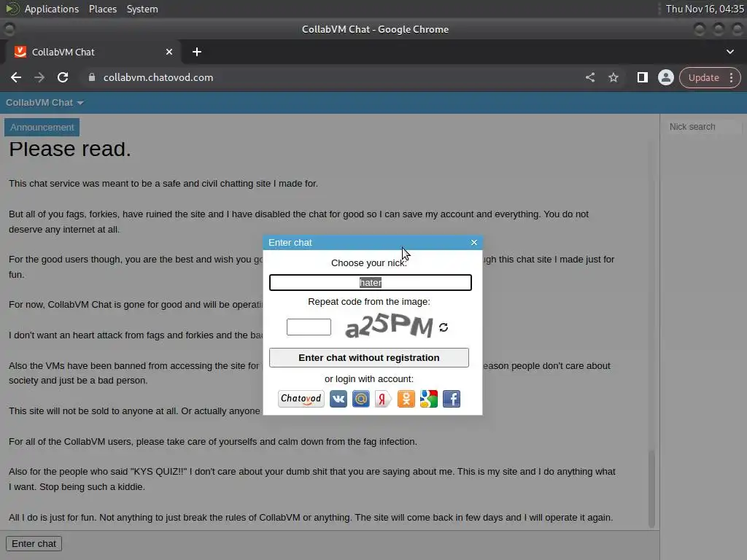This screenshot has width=747, height=560.
Task: Open the tab search chevron
Action: pos(730,52)
